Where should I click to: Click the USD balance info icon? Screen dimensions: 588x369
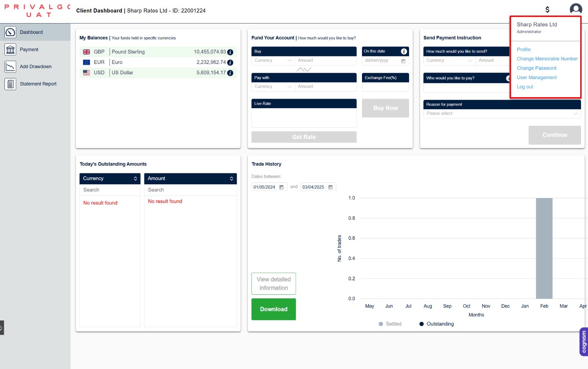pos(230,73)
